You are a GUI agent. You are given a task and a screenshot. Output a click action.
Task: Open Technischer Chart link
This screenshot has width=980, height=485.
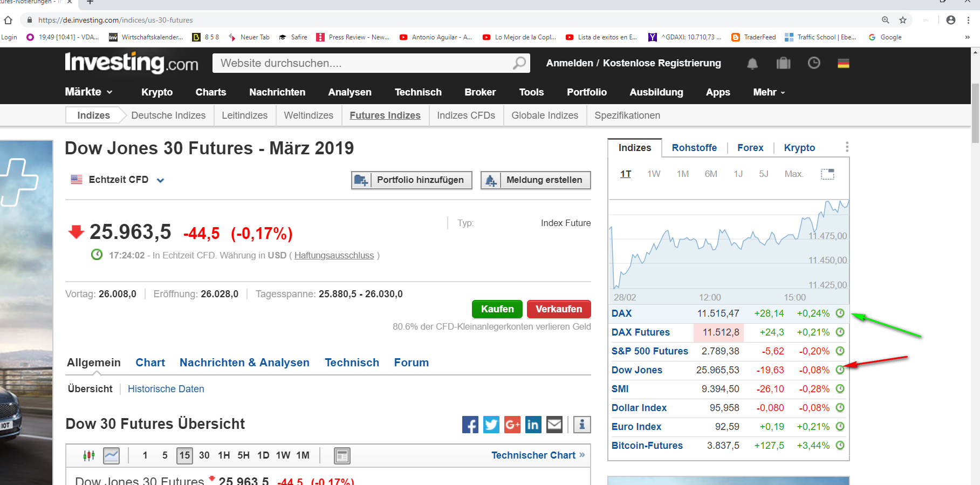(x=538, y=455)
